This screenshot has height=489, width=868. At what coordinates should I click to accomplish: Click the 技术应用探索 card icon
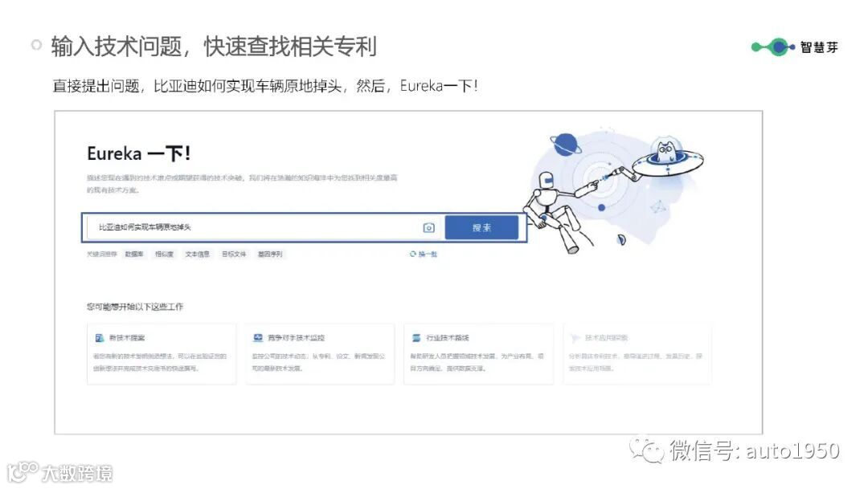coord(575,337)
